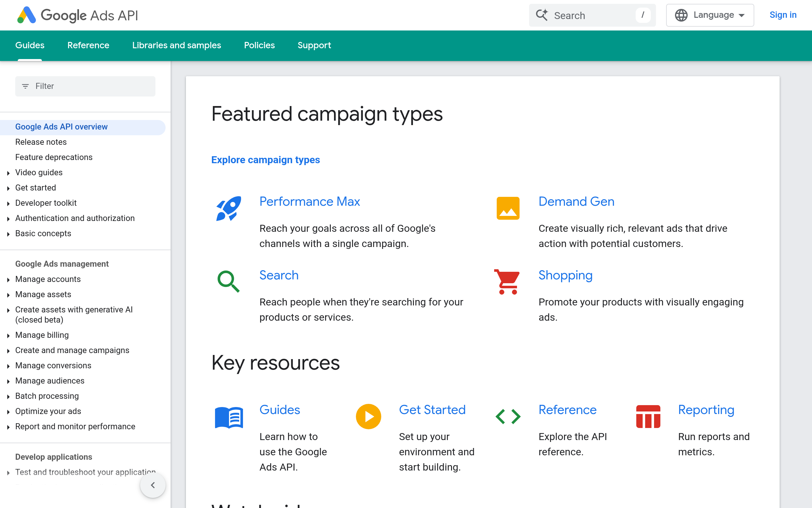Switch to the Reference tab

(x=88, y=45)
